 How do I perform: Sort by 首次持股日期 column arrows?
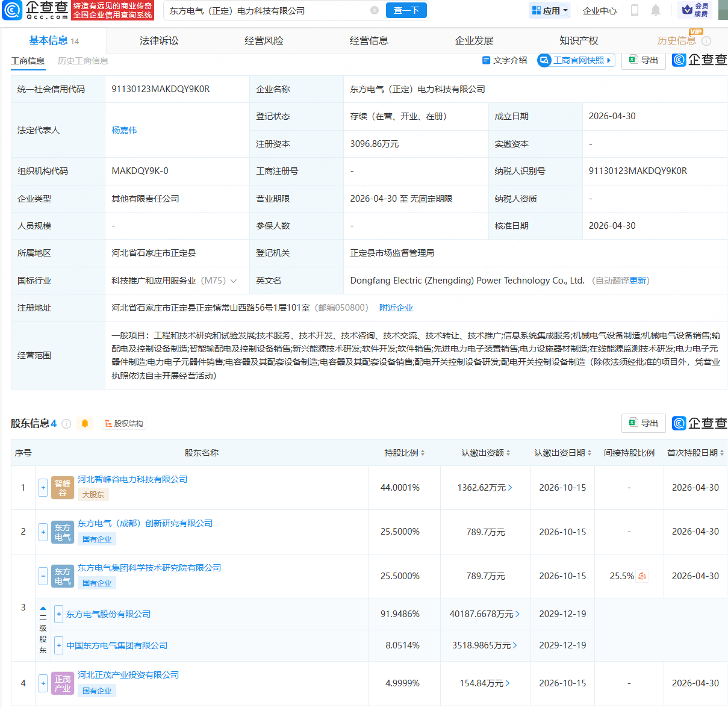(722, 453)
